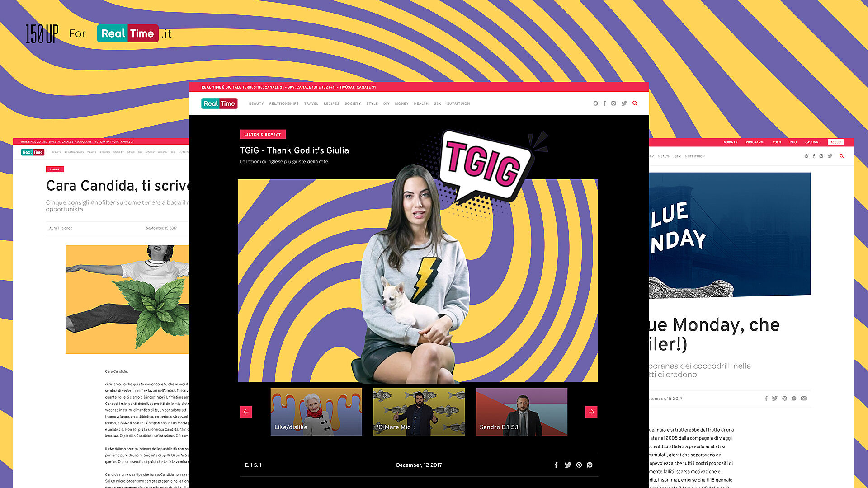Open PROGRAMMI link on right page
Image resolution: width=868 pixels, height=488 pixels.
(755, 142)
